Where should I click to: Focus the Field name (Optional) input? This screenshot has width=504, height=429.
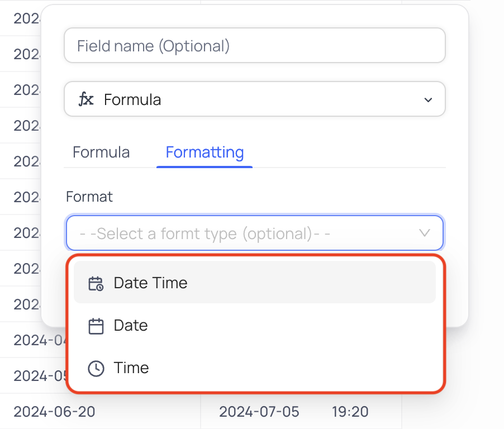click(x=255, y=45)
